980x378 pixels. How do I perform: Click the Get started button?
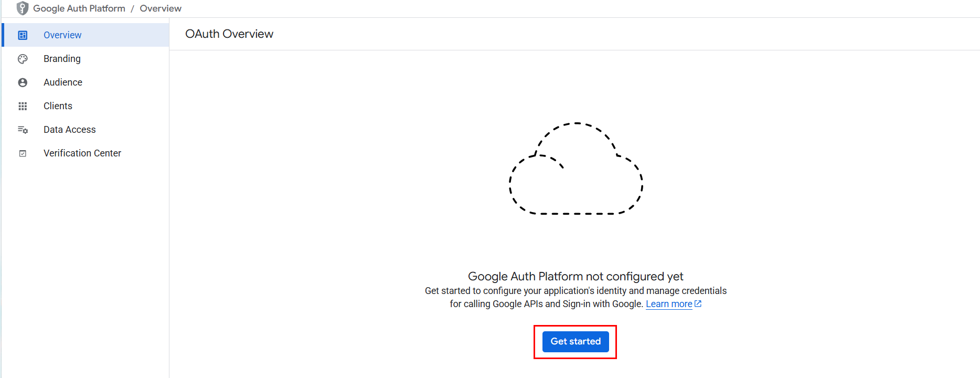coord(576,342)
